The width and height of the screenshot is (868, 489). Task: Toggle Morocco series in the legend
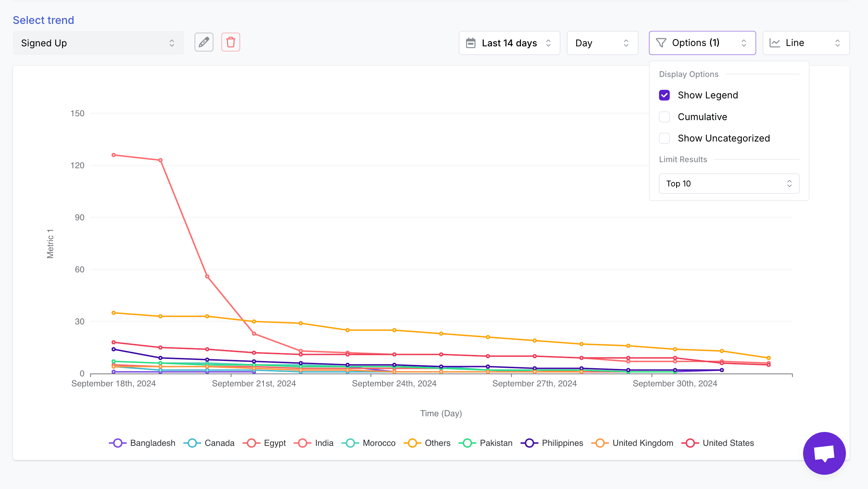(x=369, y=443)
